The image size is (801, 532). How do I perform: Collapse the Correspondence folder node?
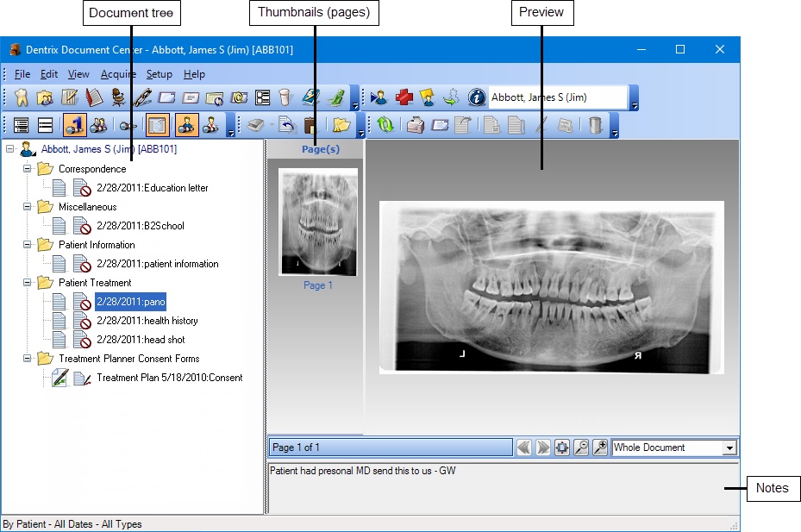click(28, 169)
